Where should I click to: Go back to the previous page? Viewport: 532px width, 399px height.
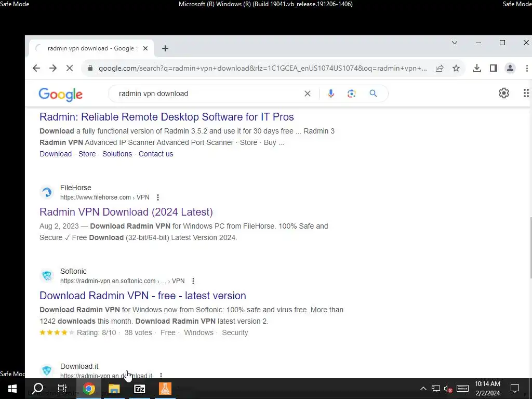tap(36, 68)
